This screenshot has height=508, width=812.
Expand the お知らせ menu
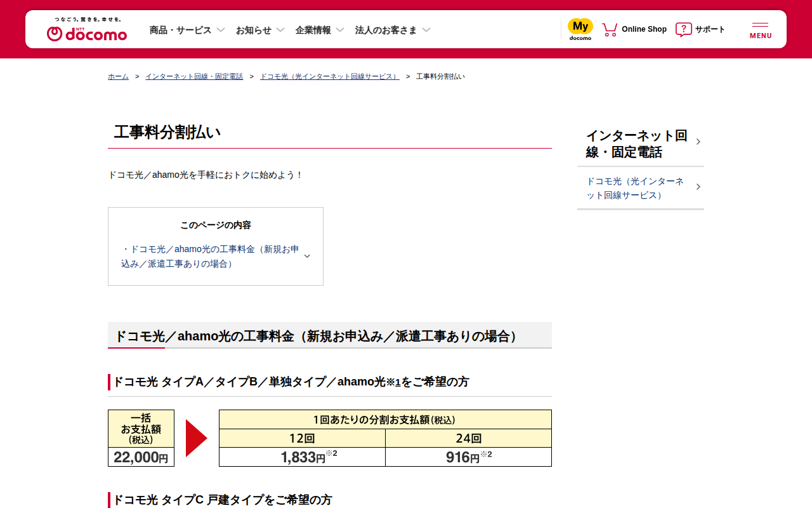coord(260,30)
